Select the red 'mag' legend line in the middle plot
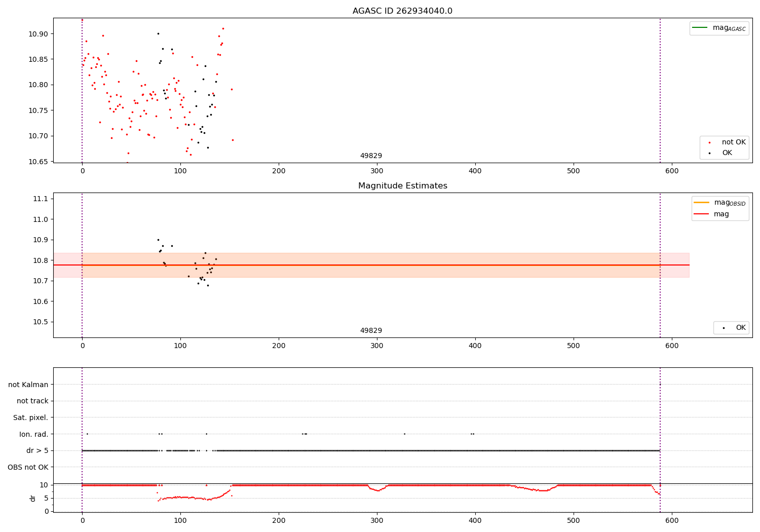The image size is (760, 532). 701,214
